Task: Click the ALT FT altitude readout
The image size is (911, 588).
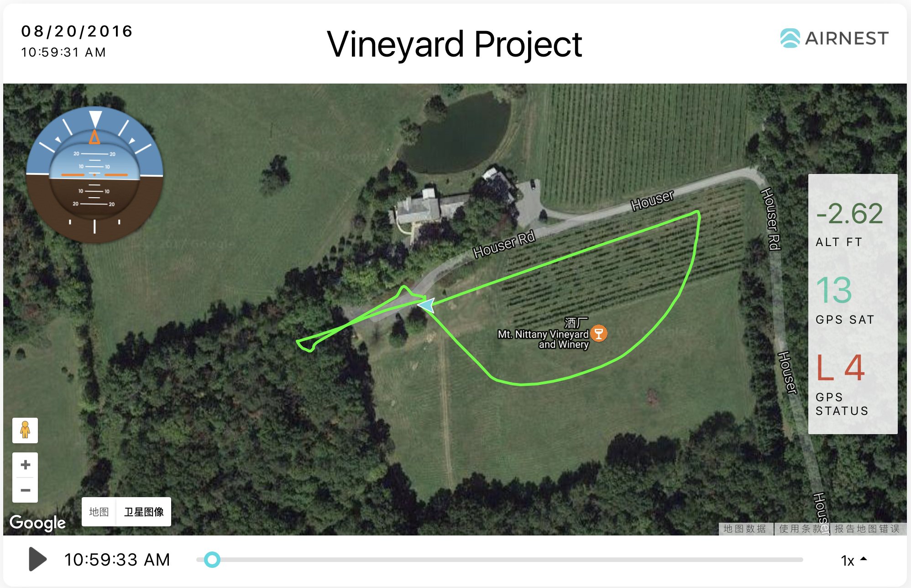Action: coord(849,214)
